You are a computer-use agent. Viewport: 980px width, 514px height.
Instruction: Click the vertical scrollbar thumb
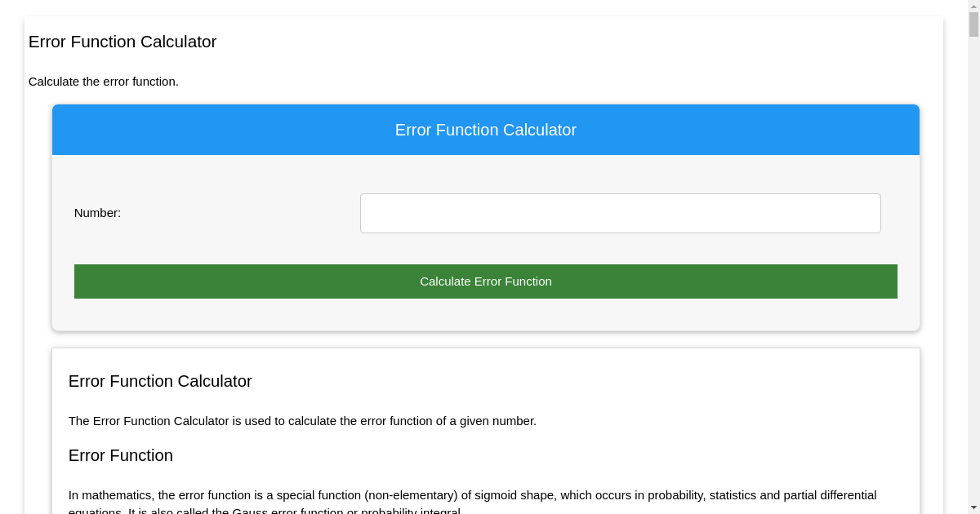[973, 24]
